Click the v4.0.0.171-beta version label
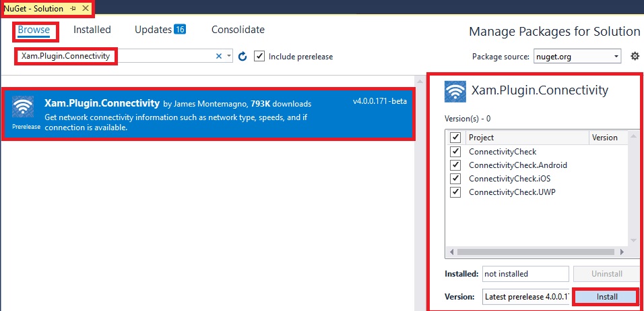This screenshot has height=311, width=644. click(x=380, y=101)
